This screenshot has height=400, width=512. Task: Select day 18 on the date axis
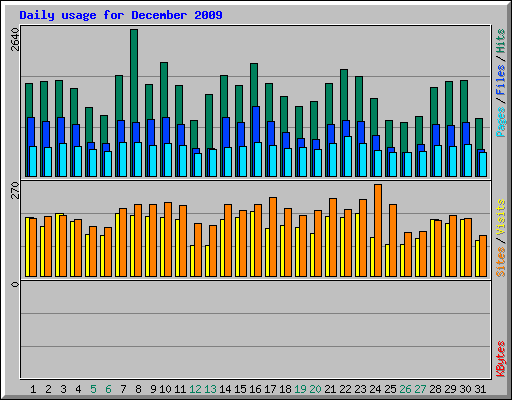click(285, 389)
